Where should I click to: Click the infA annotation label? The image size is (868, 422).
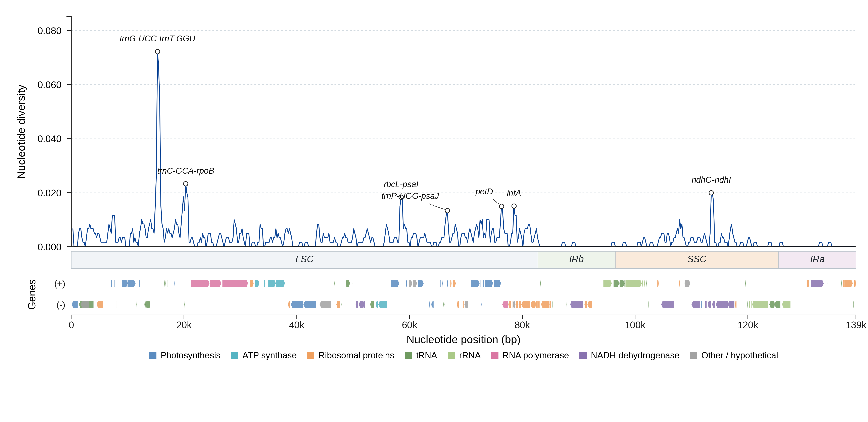coord(514,193)
